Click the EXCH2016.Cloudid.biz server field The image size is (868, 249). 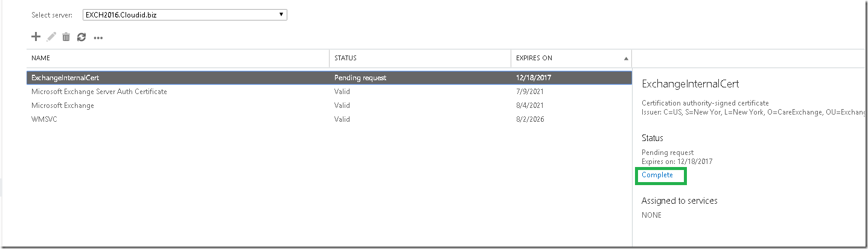[185, 14]
